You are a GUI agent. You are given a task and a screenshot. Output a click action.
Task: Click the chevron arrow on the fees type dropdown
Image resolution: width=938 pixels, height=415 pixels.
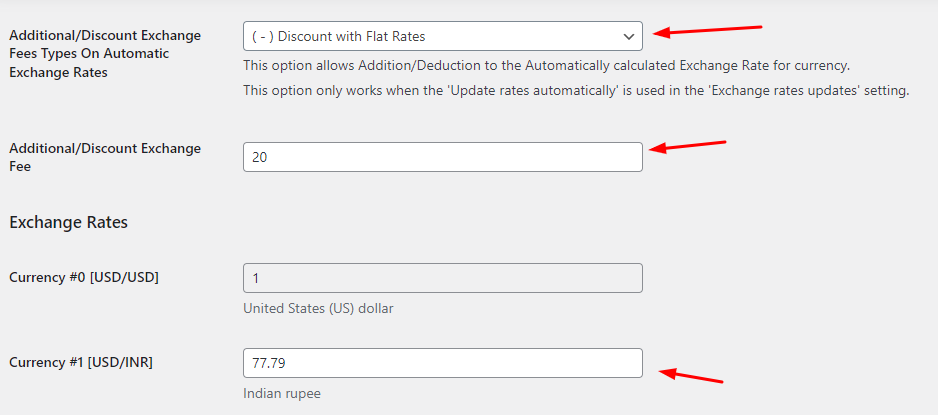coord(628,37)
